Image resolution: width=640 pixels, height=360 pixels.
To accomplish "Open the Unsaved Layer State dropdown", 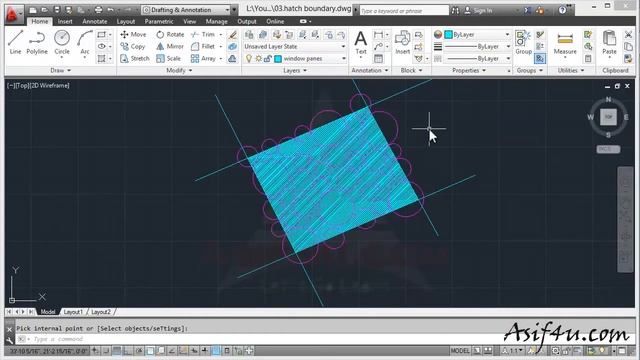I will (x=295, y=47).
